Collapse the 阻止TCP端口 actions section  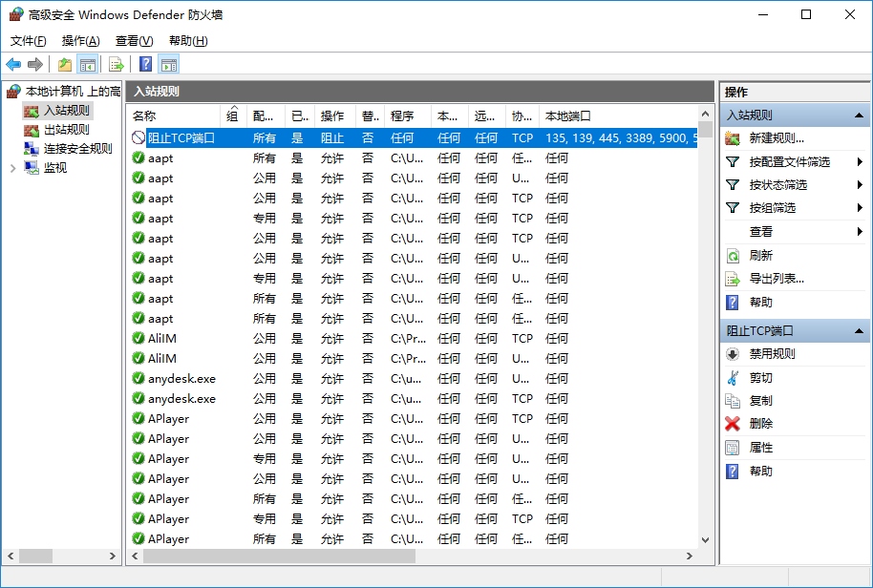[x=859, y=331]
